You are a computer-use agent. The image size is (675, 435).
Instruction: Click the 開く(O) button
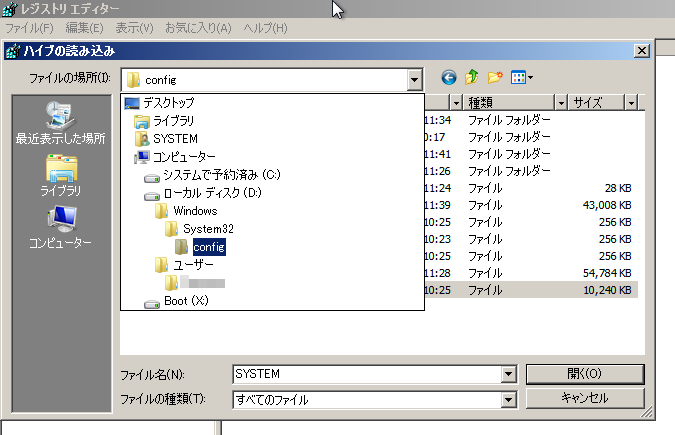tap(582, 374)
